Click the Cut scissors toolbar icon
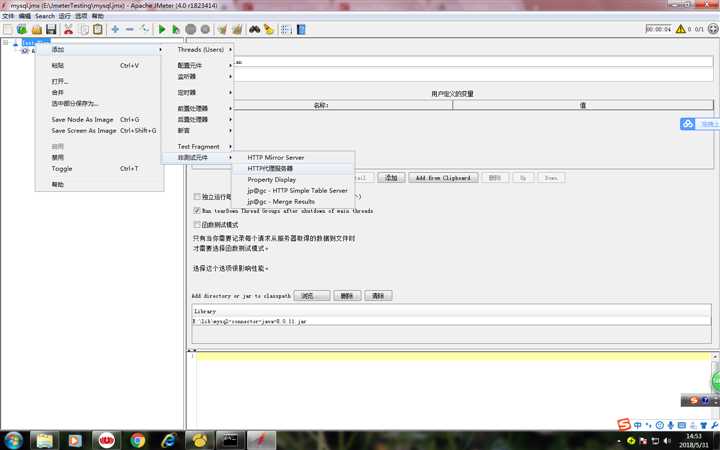The image size is (720, 450). pos(68,29)
